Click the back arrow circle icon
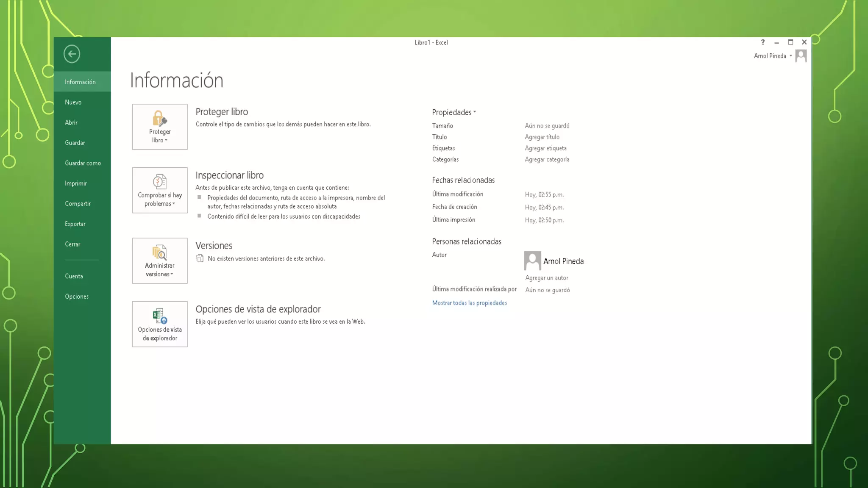This screenshot has width=868, height=488. click(x=72, y=54)
